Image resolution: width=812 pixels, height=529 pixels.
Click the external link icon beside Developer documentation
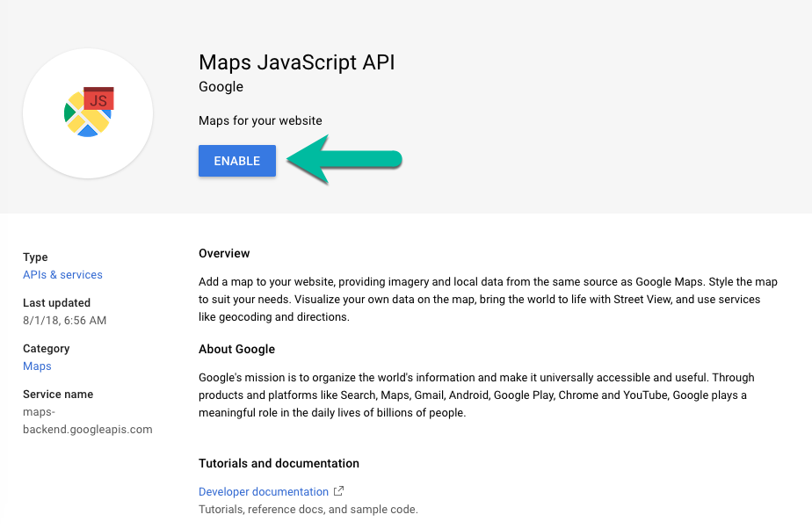338,490
